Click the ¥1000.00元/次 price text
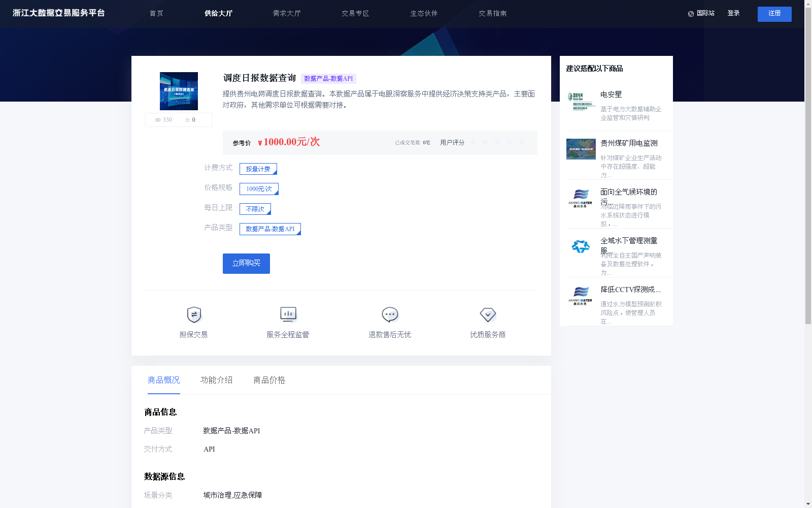Image resolution: width=812 pixels, height=508 pixels. point(289,142)
